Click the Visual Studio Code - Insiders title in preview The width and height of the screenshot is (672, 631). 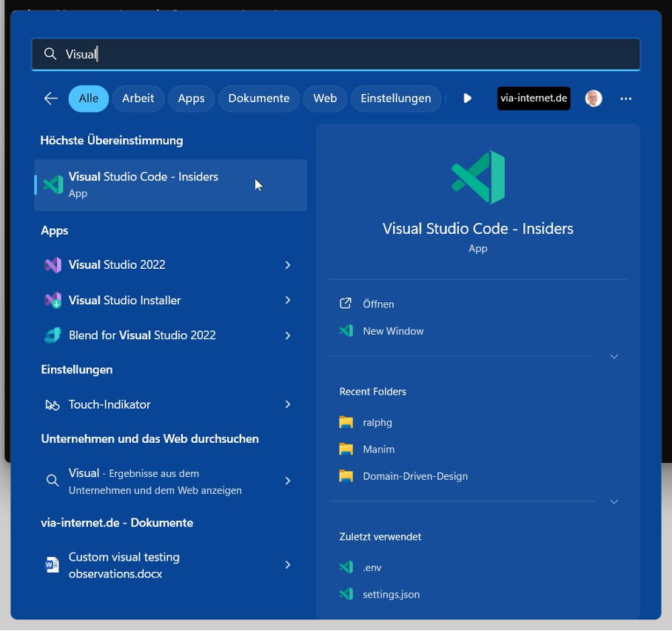[x=478, y=229]
